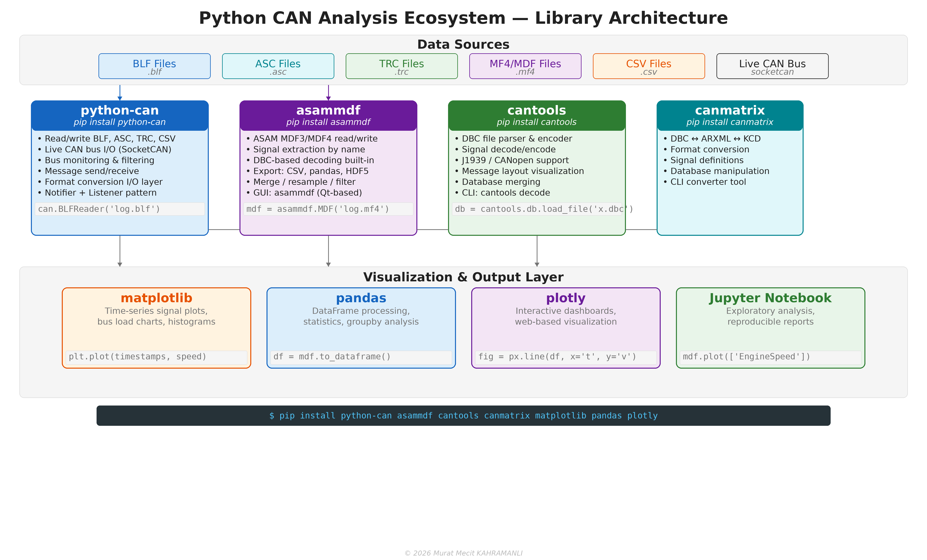
Task: Select the BLF Files data source box
Action: point(154,66)
